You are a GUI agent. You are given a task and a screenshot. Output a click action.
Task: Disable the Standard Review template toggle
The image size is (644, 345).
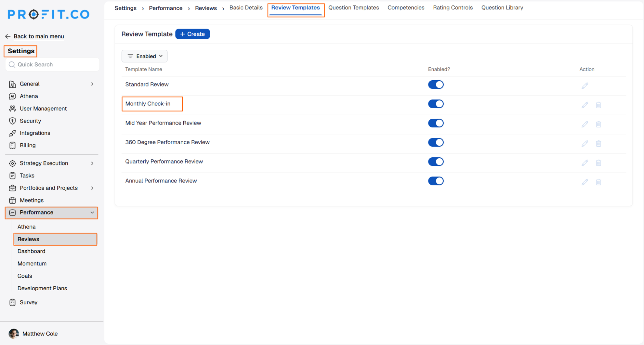tap(436, 84)
